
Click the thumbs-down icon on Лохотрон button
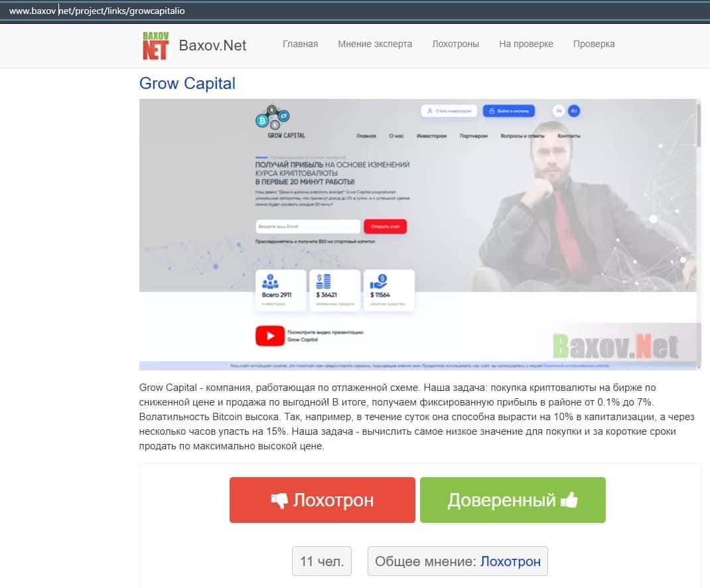pyautogui.click(x=279, y=500)
